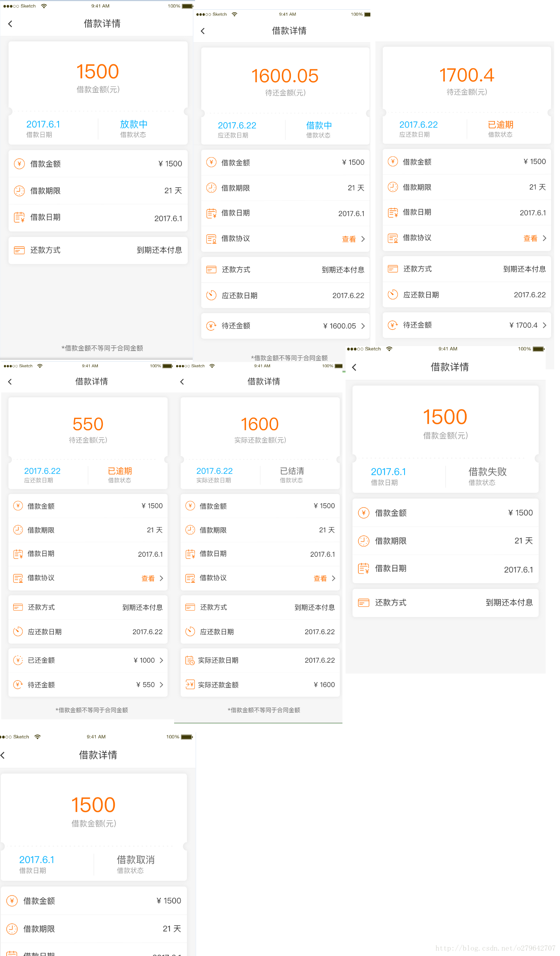Tap 应还款日期 icon on 借款中 screen
Image resolution: width=560 pixels, height=956 pixels.
(211, 295)
